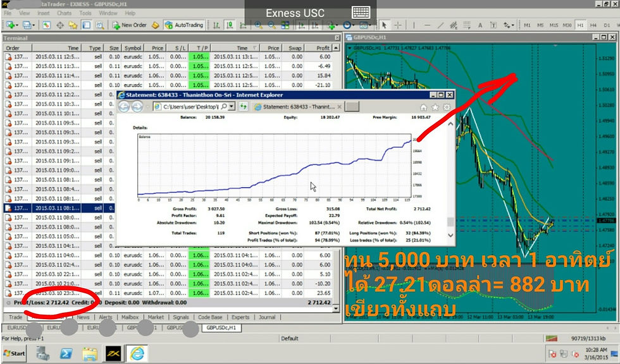Switch to D1 timeframe
The width and height of the screenshot is (620, 364).
tap(607, 25)
